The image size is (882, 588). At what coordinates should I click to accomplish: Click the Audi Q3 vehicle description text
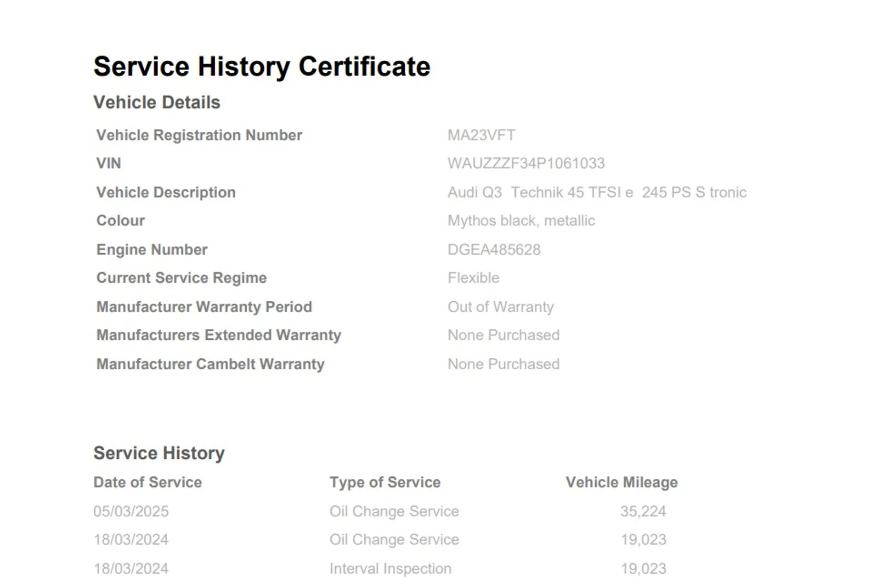click(x=597, y=192)
